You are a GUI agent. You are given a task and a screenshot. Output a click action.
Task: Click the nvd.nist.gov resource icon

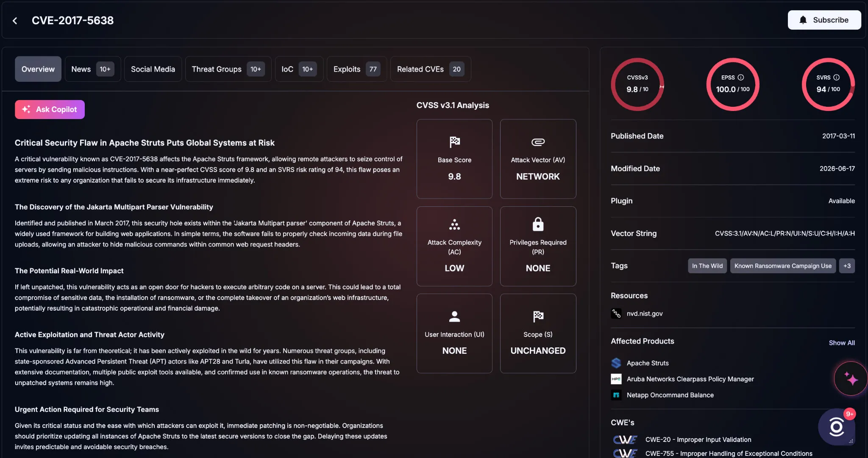616,314
